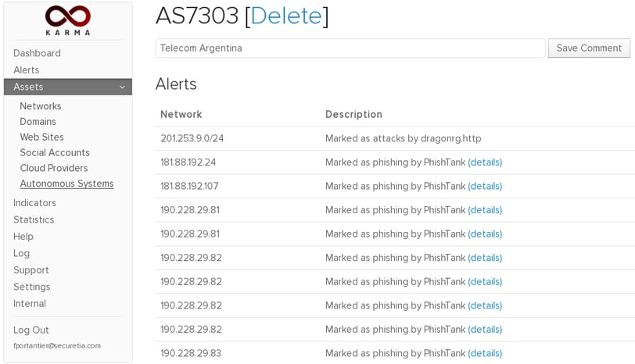Open the Support sidebar item
This screenshot has width=635, height=364.
(x=31, y=270)
